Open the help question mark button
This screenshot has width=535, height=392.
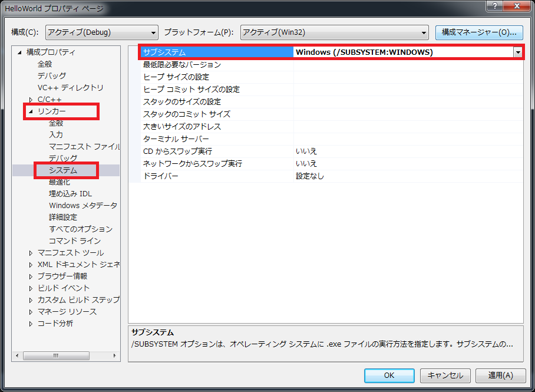pyautogui.click(x=495, y=6)
